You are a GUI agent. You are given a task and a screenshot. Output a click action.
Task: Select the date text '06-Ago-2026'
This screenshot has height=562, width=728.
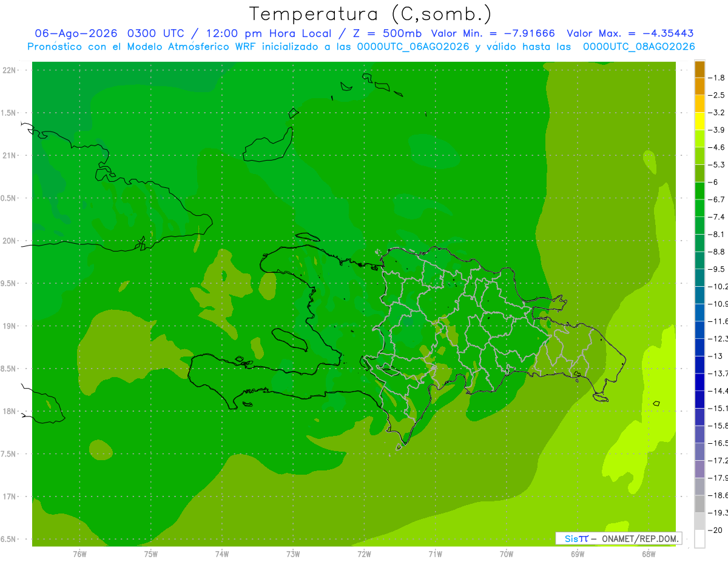pos(76,33)
